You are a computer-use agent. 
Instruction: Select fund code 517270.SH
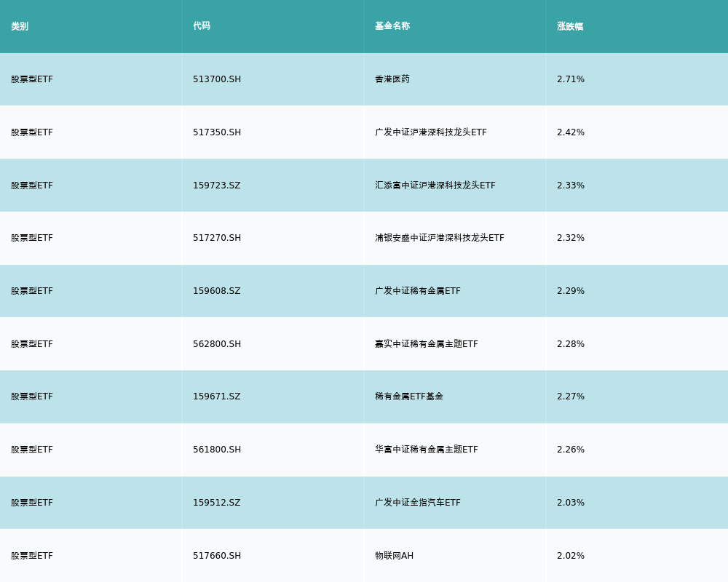pyautogui.click(x=217, y=238)
